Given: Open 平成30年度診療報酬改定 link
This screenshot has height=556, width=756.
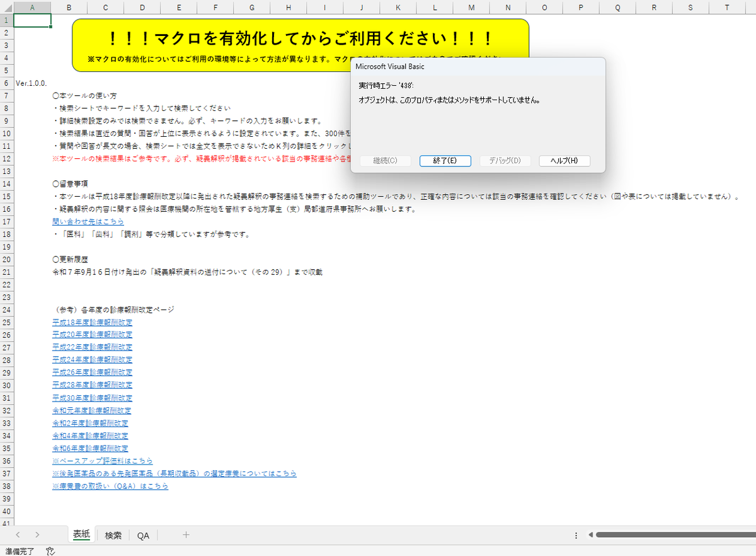Looking at the screenshot, I should 93,398.
